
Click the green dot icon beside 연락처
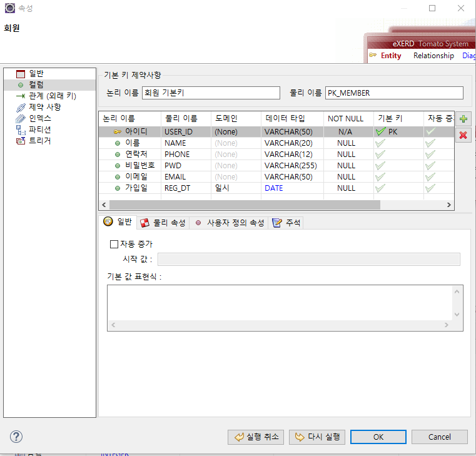(x=118, y=155)
